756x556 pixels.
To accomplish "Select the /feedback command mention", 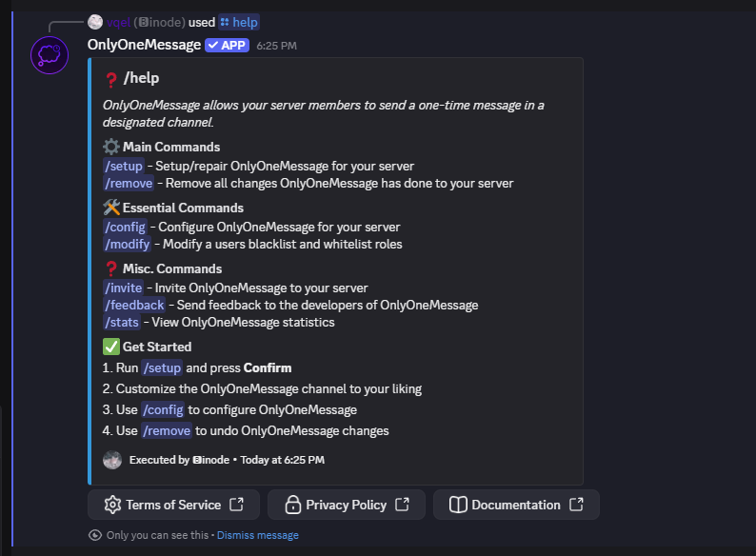I will point(134,305).
